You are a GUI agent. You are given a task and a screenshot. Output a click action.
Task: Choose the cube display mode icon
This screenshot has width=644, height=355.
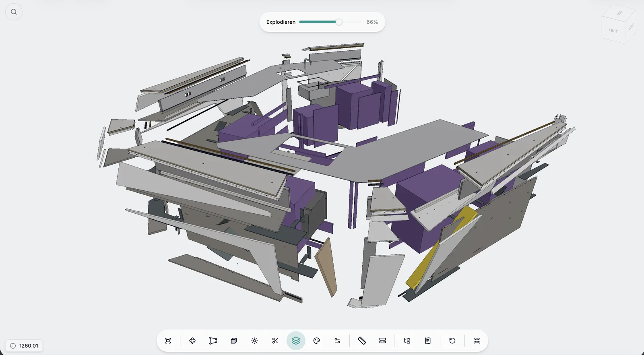coord(234,341)
